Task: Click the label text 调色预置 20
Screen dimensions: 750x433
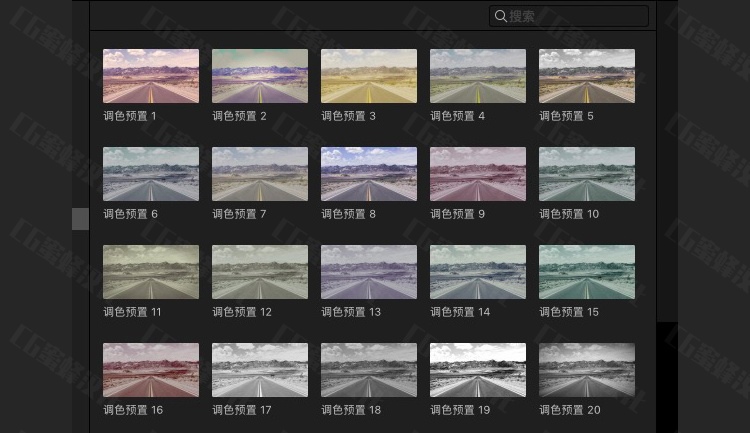Action: pos(570,410)
